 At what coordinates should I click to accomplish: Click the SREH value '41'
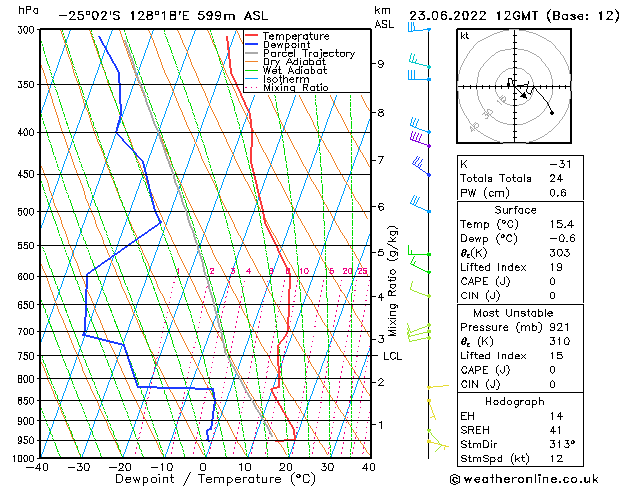click(x=555, y=430)
